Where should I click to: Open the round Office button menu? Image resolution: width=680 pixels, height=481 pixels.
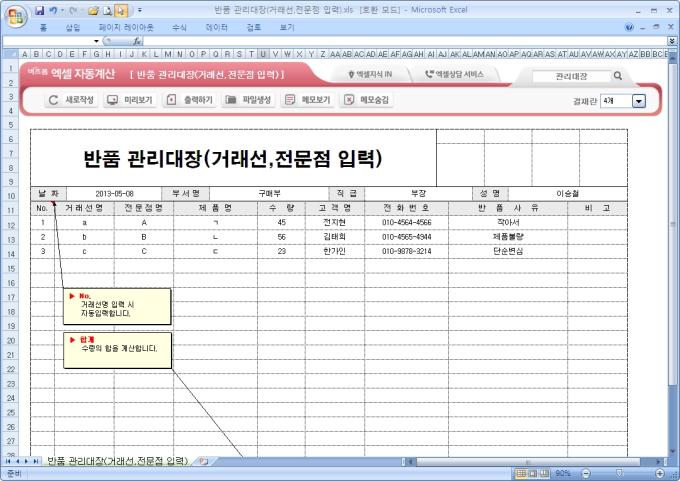tap(16, 16)
